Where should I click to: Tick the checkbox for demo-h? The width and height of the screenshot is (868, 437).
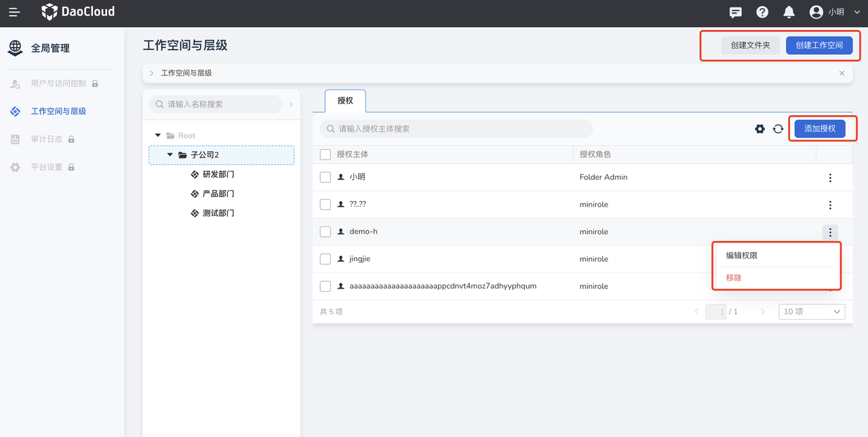325,232
